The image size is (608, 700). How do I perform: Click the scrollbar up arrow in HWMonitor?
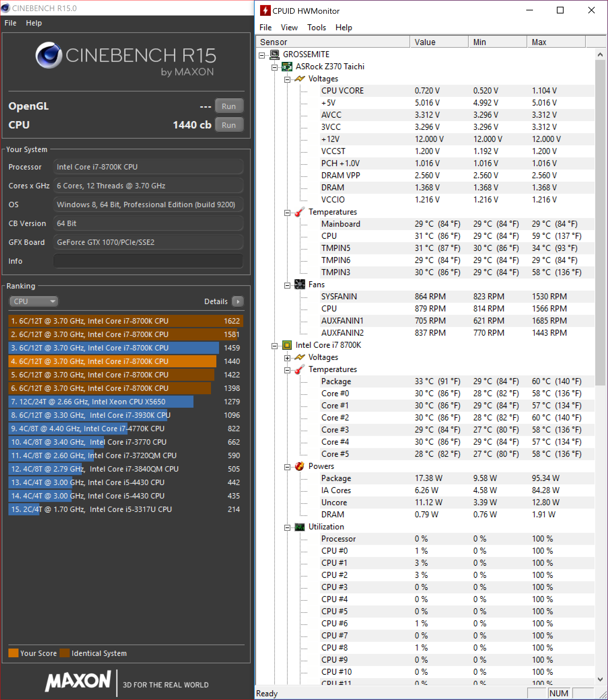pos(600,54)
